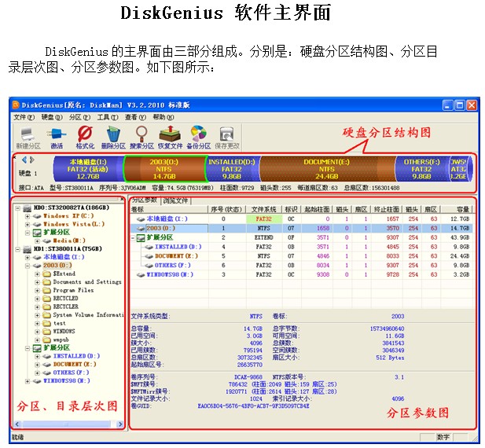
Task: Select System Volume Information folder
Action: (x=88, y=314)
